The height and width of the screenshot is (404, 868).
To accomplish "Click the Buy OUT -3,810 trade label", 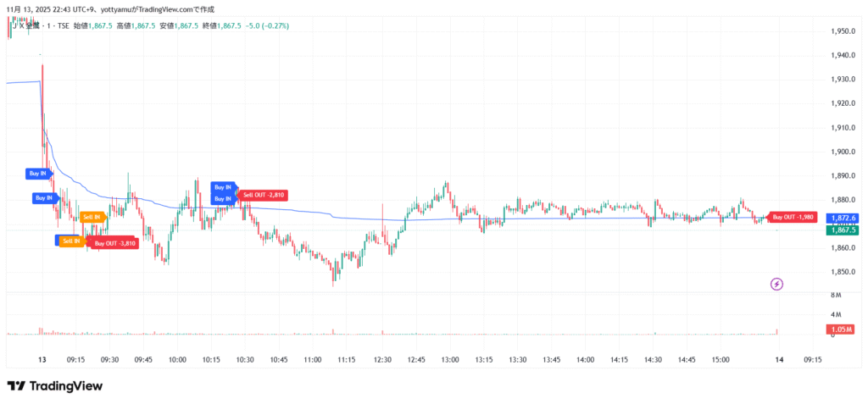I will (115, 243).
